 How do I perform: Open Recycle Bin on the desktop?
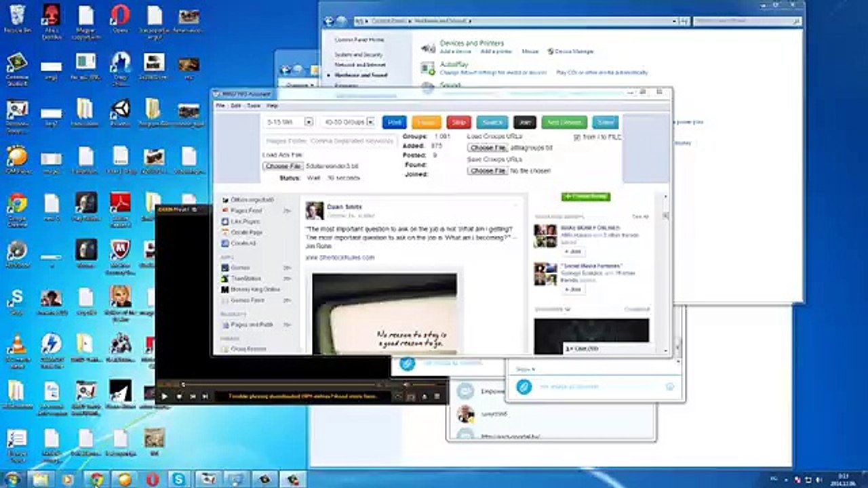(18, 19)
